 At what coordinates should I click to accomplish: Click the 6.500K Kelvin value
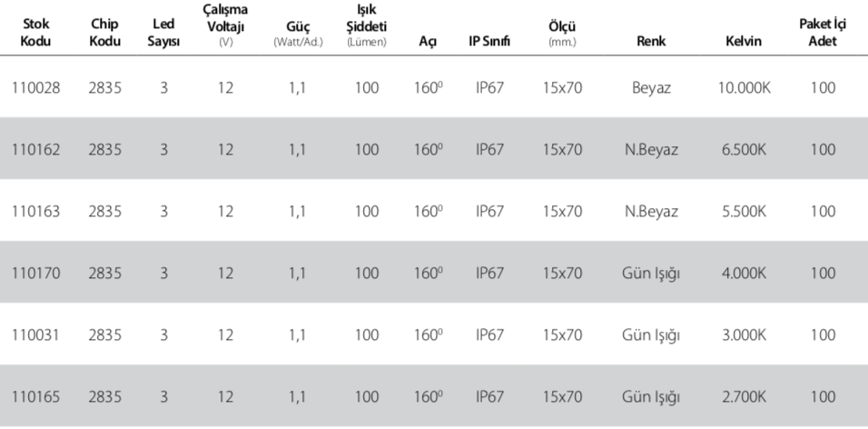[744, 149]
